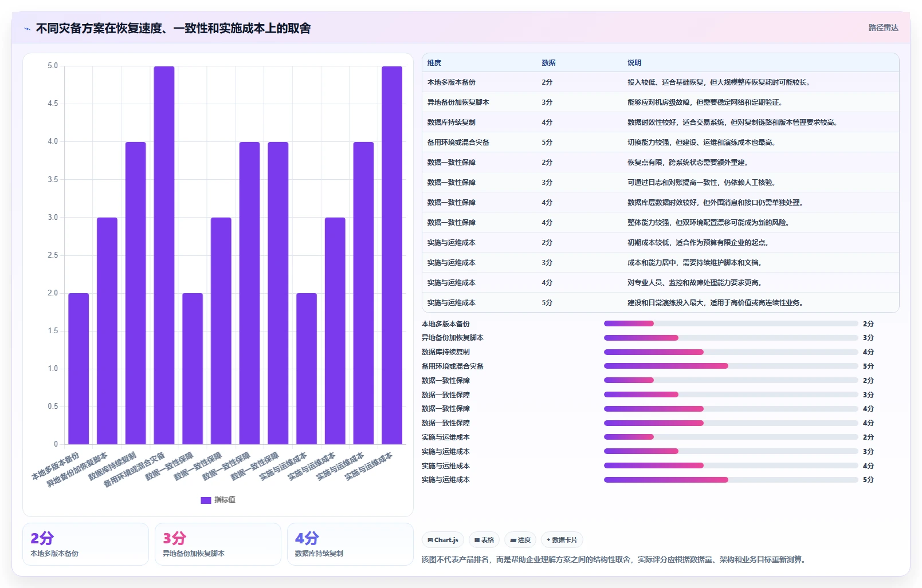Image resolution: width=922 pixels, height=588 pixels.
Task: Click the chart bar for 数据库持续复制
Action: tap(136, 293)
